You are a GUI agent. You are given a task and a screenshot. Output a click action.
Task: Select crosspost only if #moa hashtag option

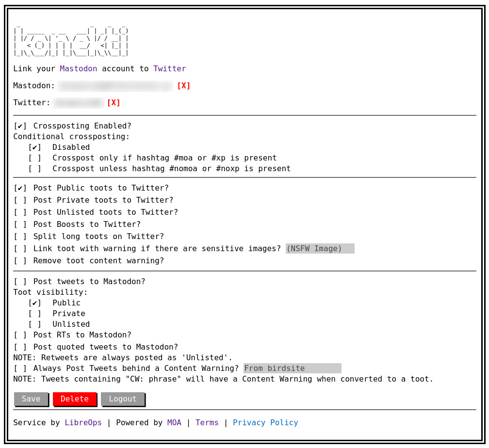coord(35,158)
